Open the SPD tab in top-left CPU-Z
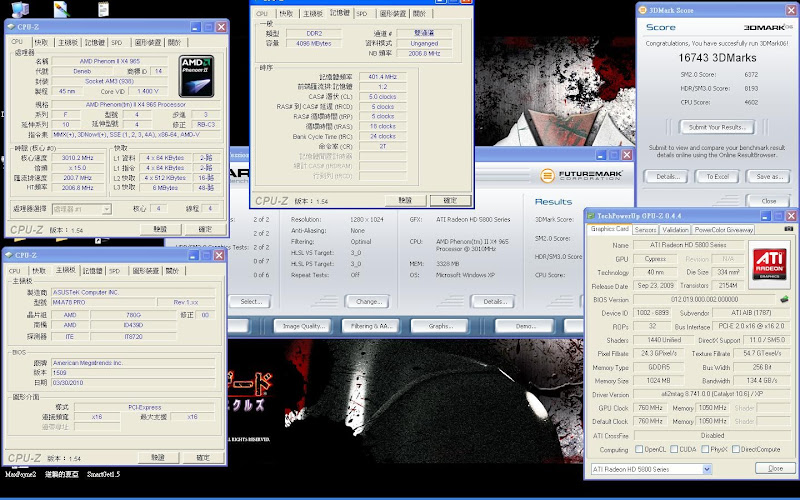Screen dimensions: 800x500 (x=117, y=43)
